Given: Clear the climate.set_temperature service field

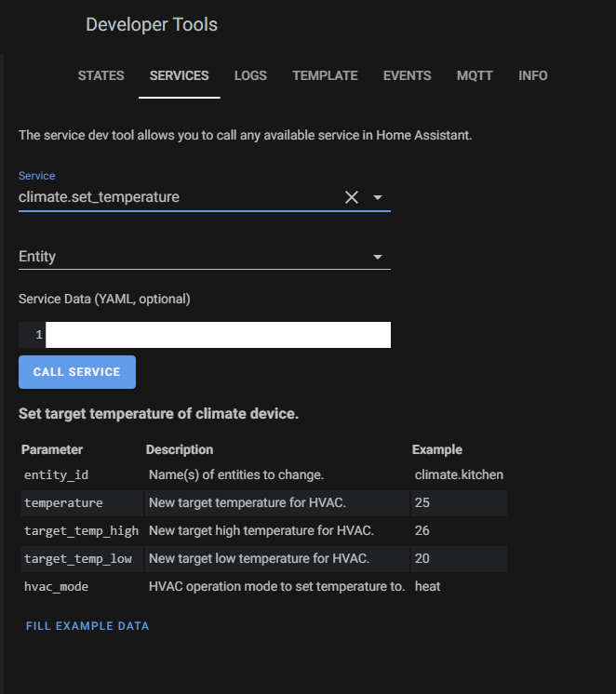Looking at the screenshot, I should [x=352, y=197].
